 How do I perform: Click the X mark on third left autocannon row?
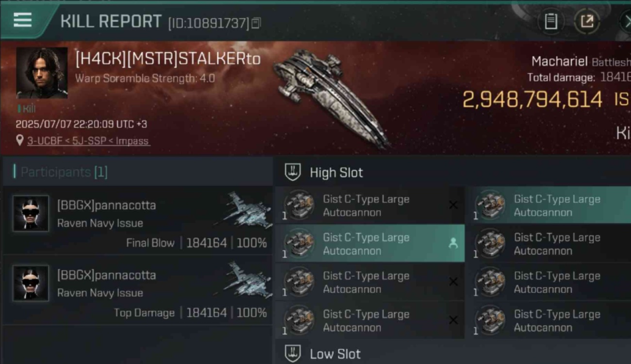pos(453,282)
